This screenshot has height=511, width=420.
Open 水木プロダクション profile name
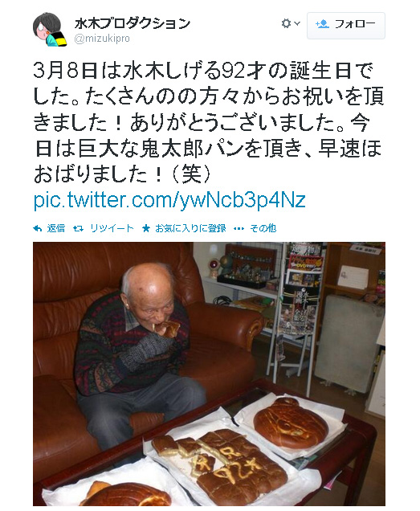coord(133,23)
